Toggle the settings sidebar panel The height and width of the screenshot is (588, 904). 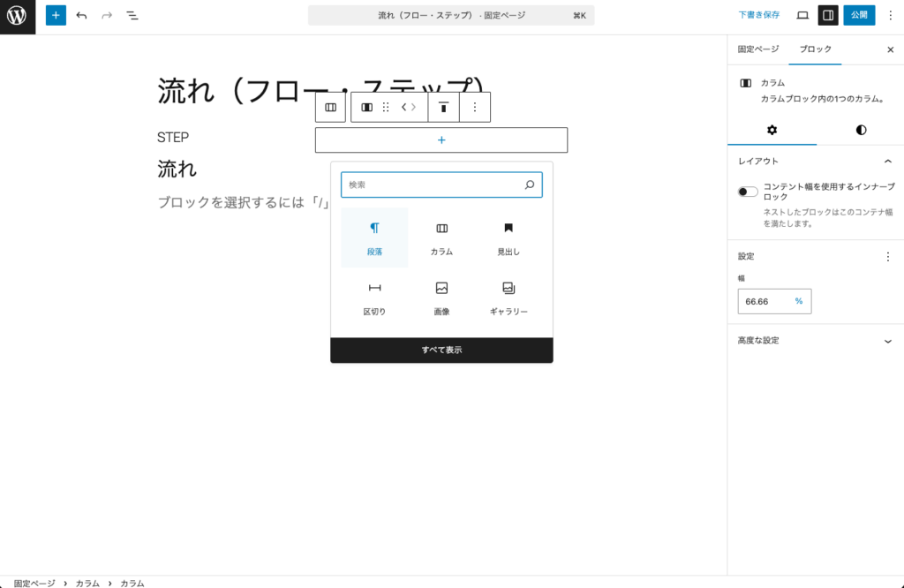(828, 15)
